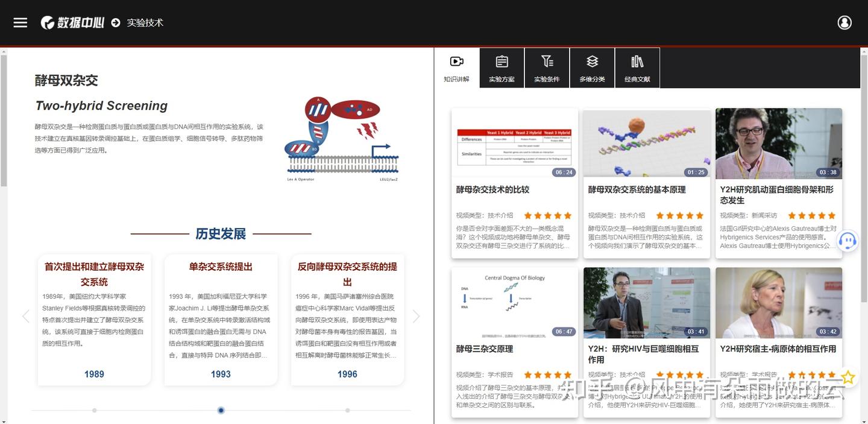Open the 实验技术 menu item

pos(144,22)
